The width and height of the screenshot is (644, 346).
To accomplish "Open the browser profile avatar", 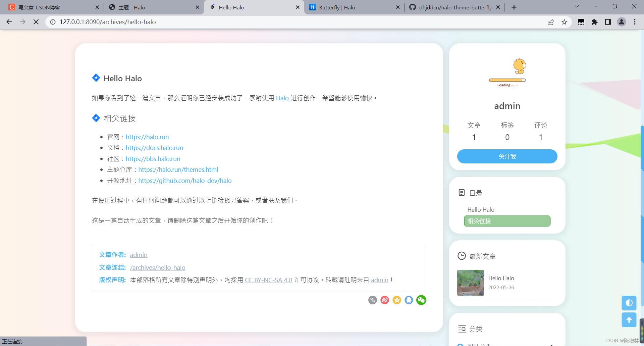I will tap(621, 22).
